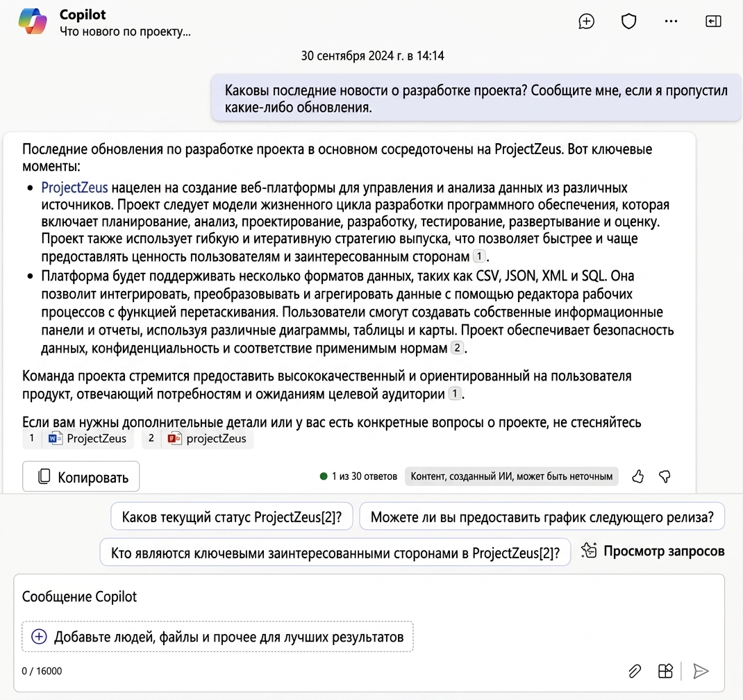The image size is (743, 700).
Task: Click the Контент, созданный ИИ disclaimer label
Action: (511, 476)
